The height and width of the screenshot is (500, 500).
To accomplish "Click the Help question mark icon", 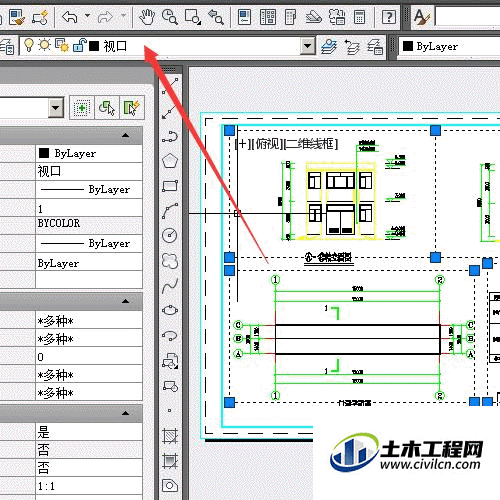I will (389, 17).
